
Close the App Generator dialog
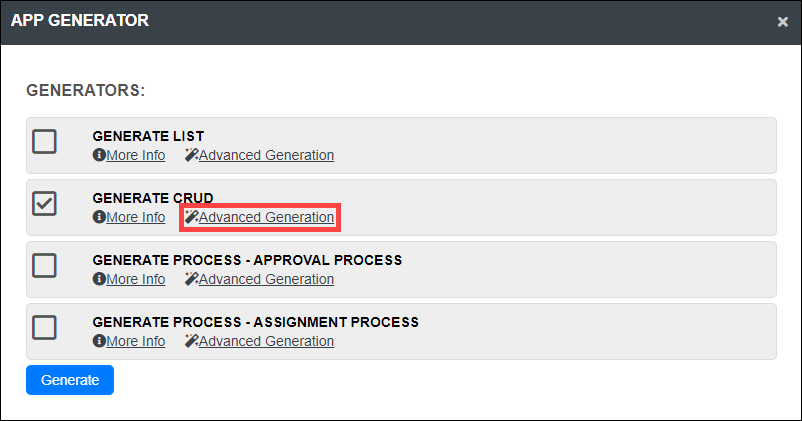[x=783, y=22]
